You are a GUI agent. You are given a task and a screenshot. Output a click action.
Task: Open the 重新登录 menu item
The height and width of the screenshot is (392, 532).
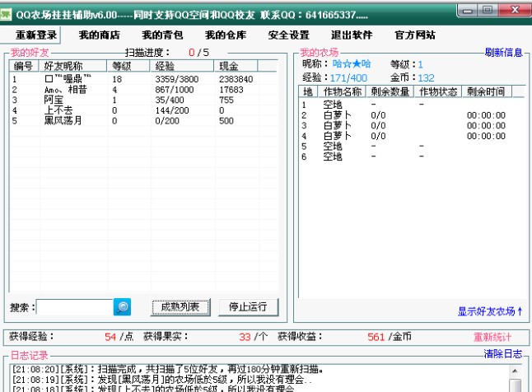(x=36, y=35)
